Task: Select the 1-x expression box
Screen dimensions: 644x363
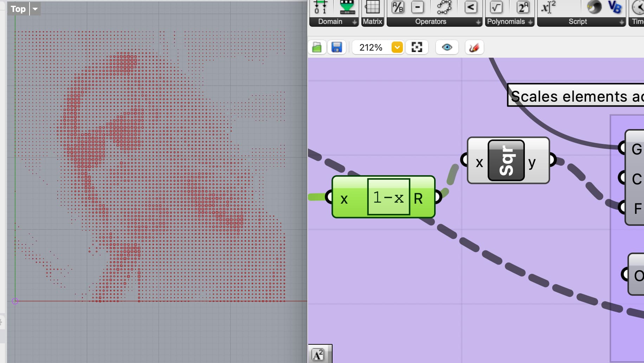Action: tap(388, 197)
